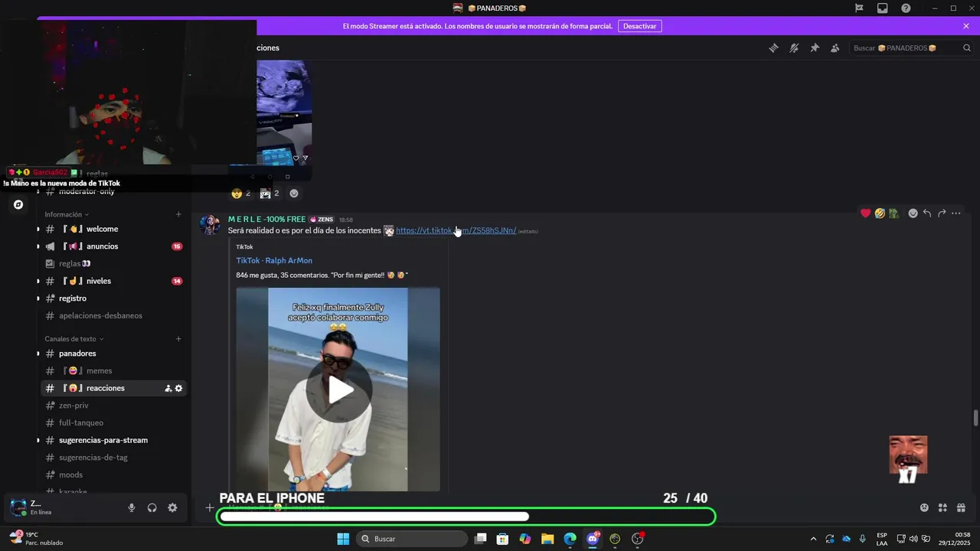The image size is (980, 551).
Task: Open the vt.tiktok.com link
Action: [x=456, y=230]
